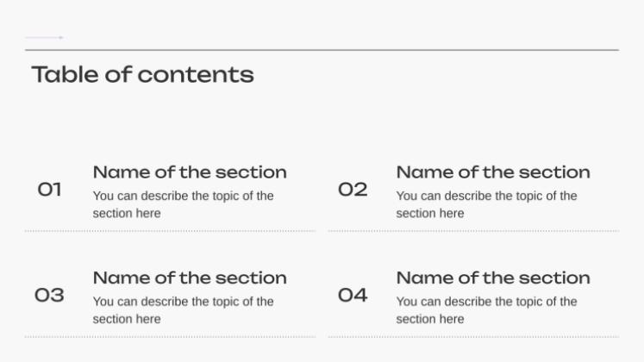
Task: Click 'Name of the section' heading beside 03
Action: [x=190, y=278]
